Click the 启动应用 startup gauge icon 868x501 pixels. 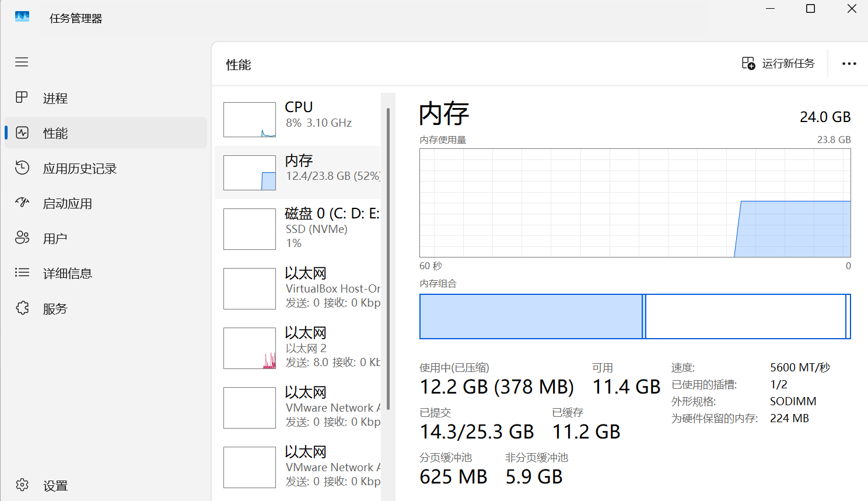click(x=22, y=203)
